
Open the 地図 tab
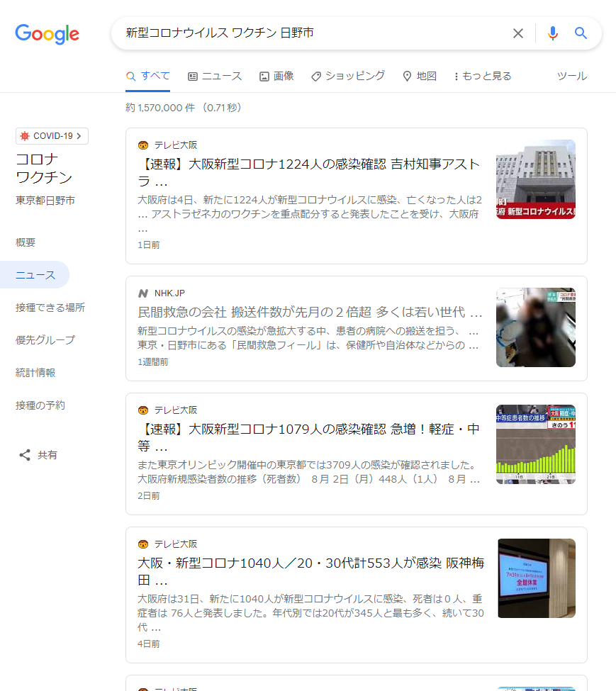420,77
